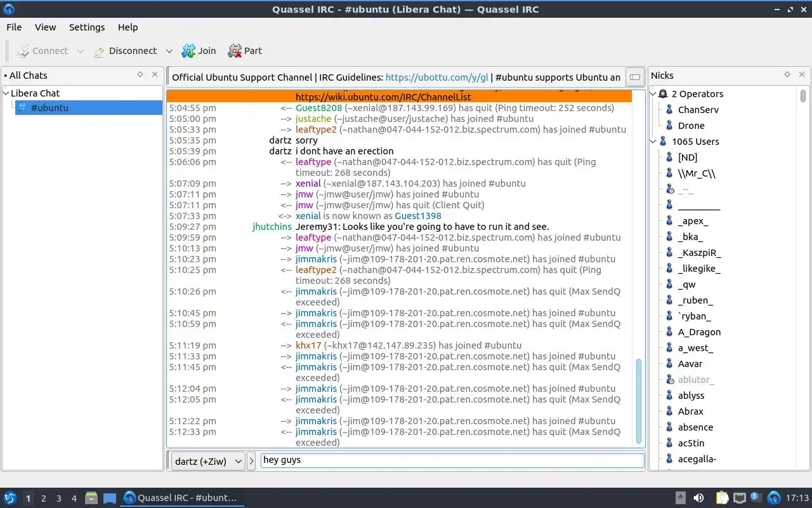Click the #ubuntu channel hash icon
The image size is (812, 508).
(x=23, y=107)
